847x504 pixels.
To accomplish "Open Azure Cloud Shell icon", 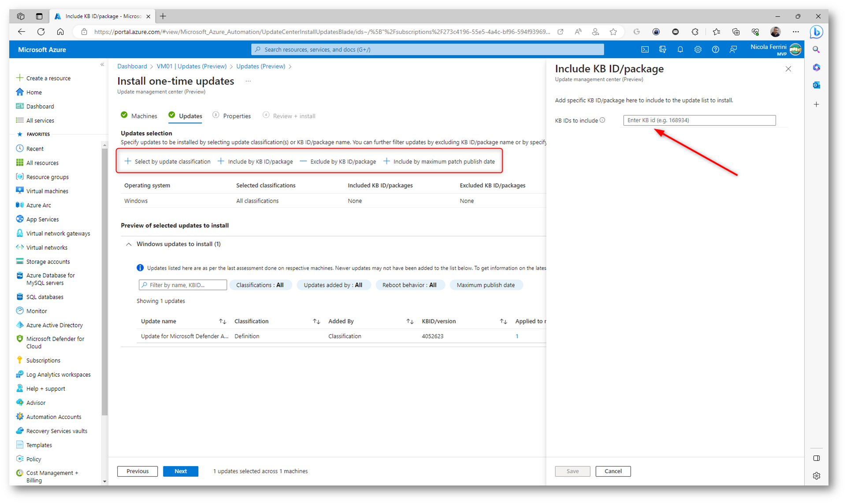I will [x=645, y=50].
